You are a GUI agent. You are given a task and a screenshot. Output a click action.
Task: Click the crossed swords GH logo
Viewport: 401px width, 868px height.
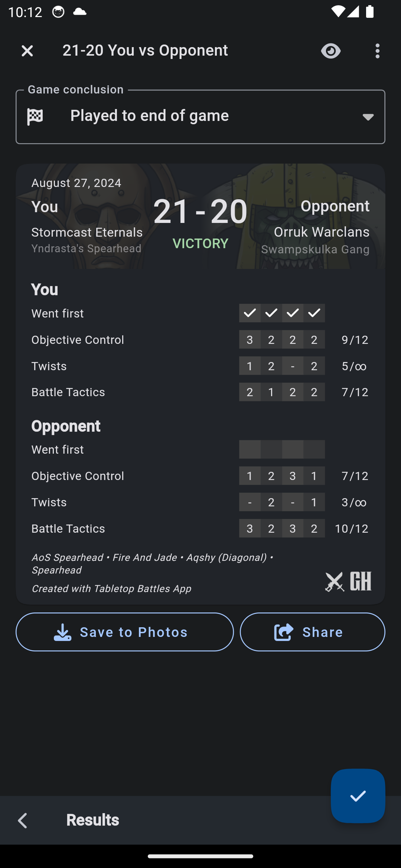[348, 581]
